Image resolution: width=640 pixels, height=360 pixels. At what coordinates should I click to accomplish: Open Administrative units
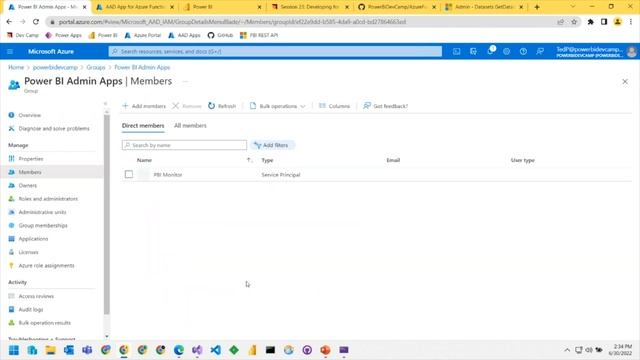(x=42, y=212)
